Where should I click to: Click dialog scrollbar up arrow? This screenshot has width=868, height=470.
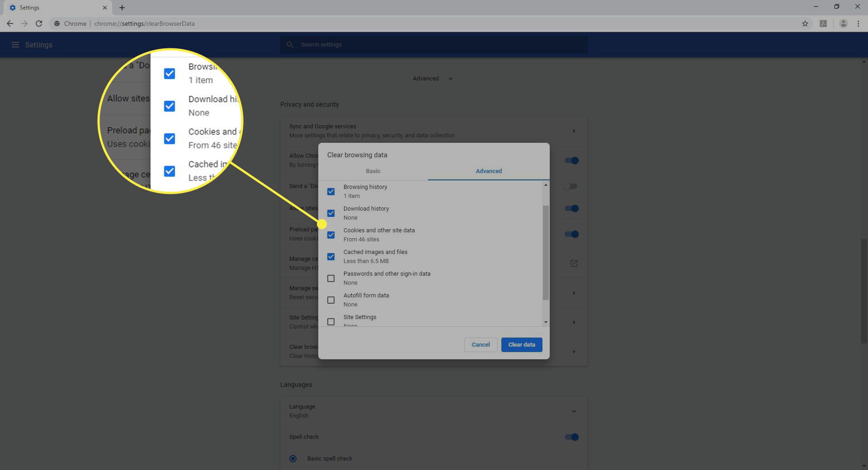(x=546, y=185)
